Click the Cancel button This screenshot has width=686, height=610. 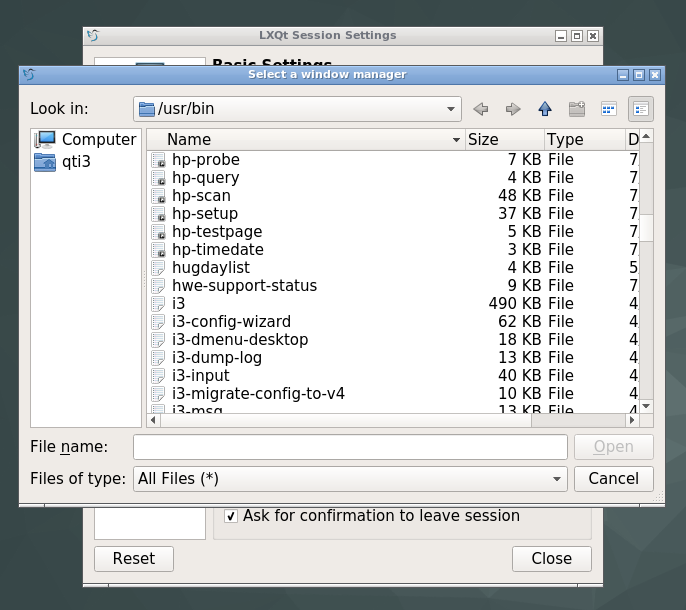click(613, 479)
